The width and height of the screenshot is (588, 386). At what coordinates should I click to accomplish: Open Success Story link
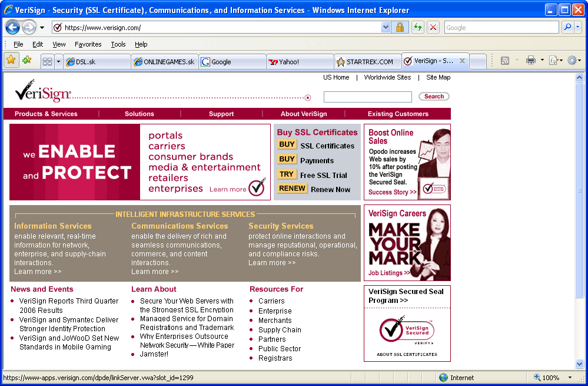392,192
